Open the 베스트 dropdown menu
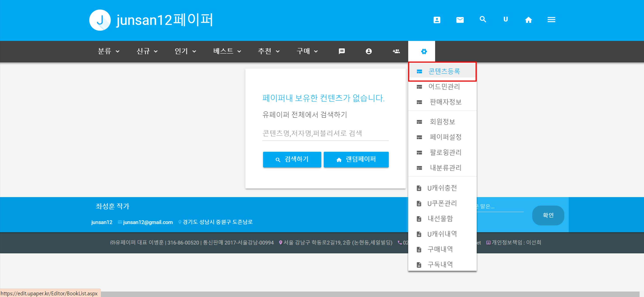644x297 pixels. pos(227,51)
